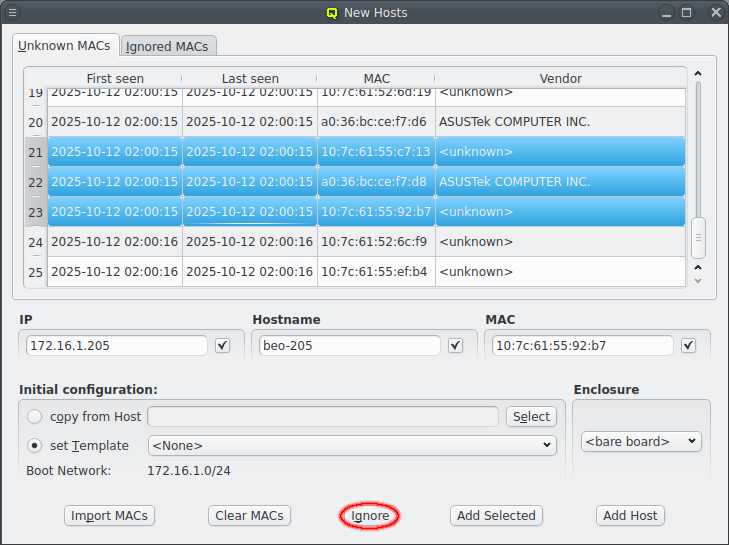Click the Q application icon in title bar
Screen dimensions: 729x545
click(332, 13)
